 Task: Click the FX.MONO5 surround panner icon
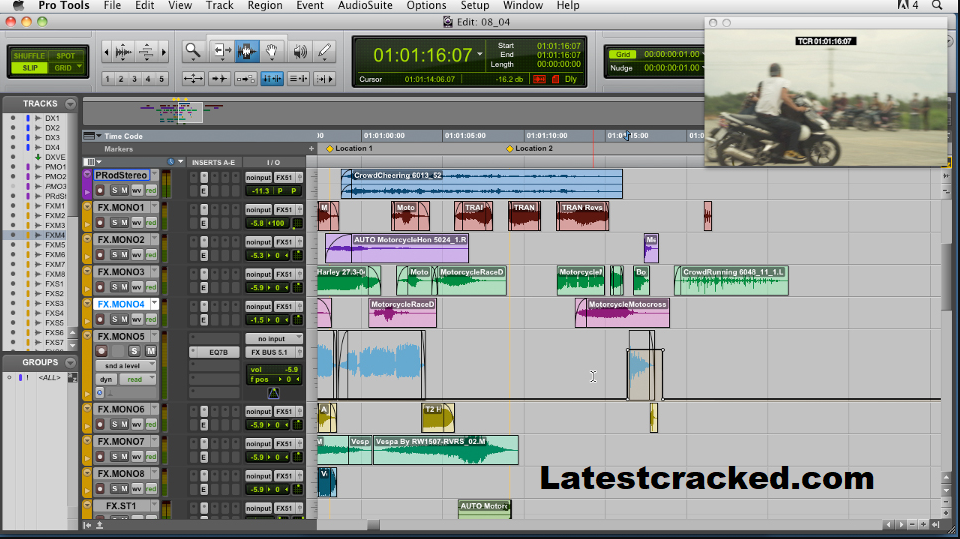pyautogui.click(x=274, y=393)
